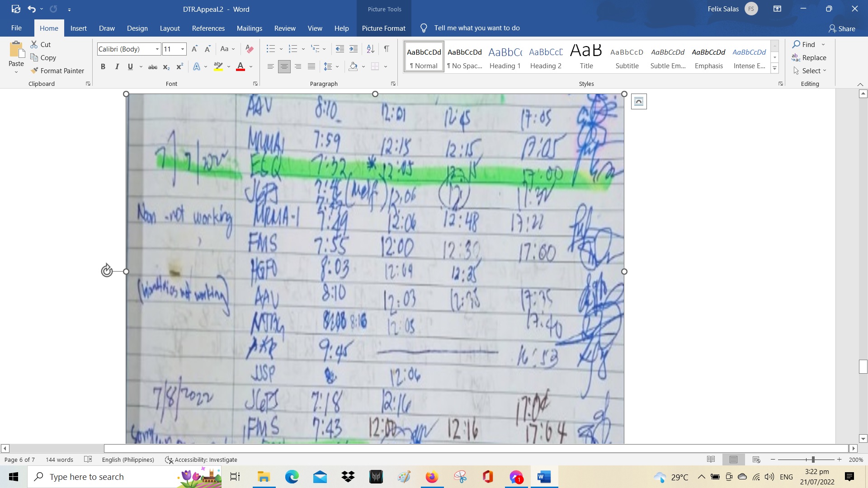Viewport: 868px width, 488px height.
Task: Open the Picture Format tab
Action: click(383, 28)
